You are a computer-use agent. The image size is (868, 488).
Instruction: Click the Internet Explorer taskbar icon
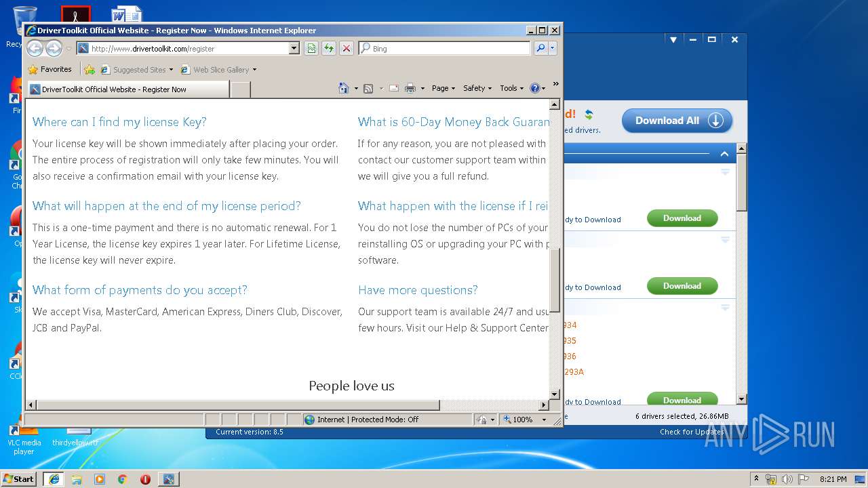pyautogui.click(x=54, y=479)
